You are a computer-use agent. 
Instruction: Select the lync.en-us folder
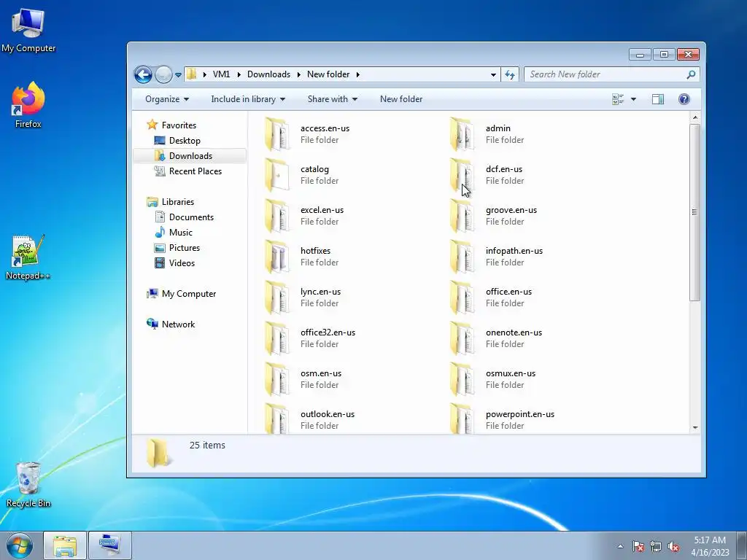tap(303, 297)
